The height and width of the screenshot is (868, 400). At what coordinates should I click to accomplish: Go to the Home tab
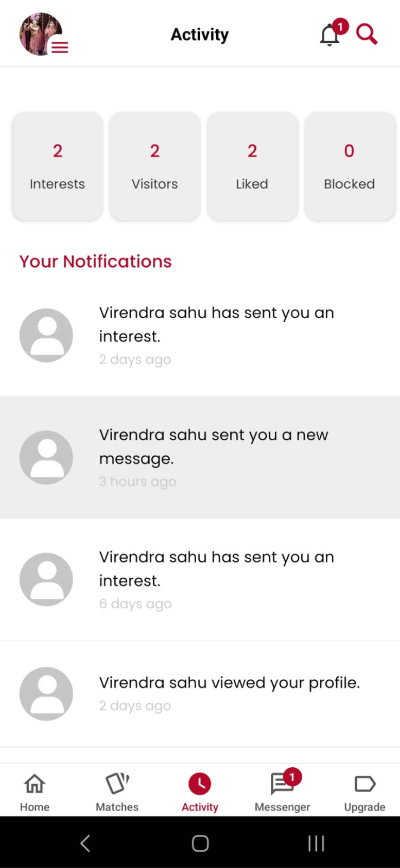35,792
